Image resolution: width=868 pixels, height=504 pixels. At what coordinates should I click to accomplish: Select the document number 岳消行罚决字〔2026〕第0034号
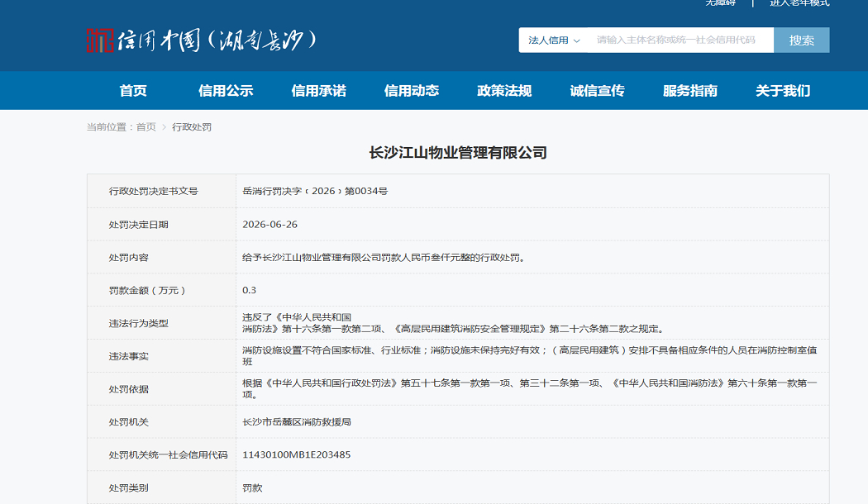point(315,191)
